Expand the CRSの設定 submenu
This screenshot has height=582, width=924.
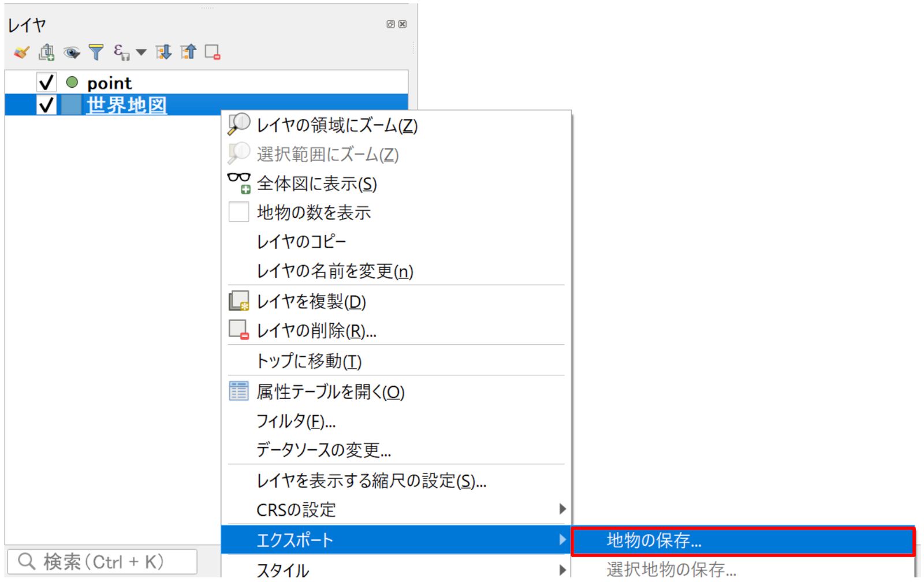396,509
